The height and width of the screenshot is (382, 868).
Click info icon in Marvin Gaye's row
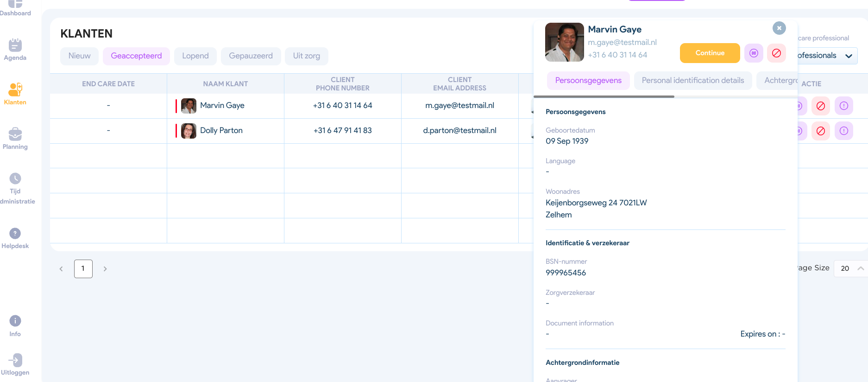(x=843, y=106)
